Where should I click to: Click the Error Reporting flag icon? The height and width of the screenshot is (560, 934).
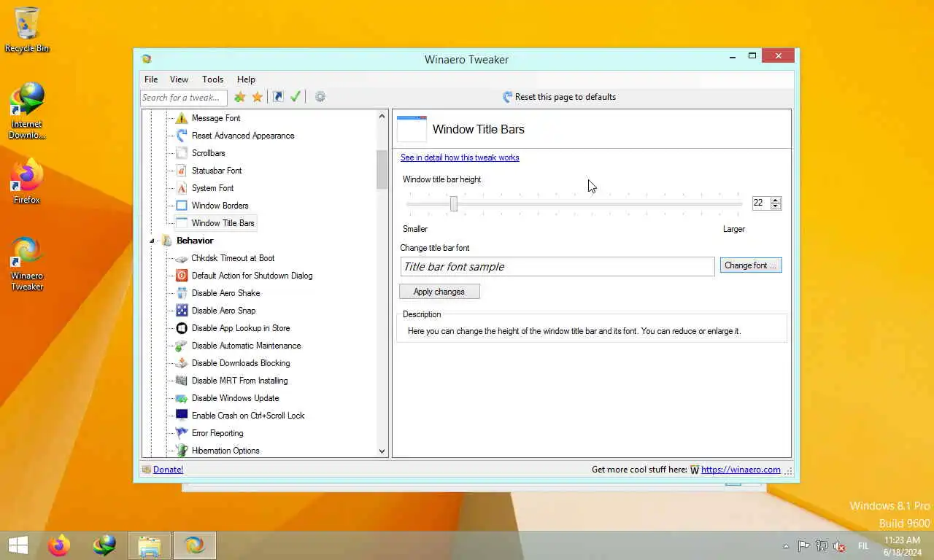[182, 433]
